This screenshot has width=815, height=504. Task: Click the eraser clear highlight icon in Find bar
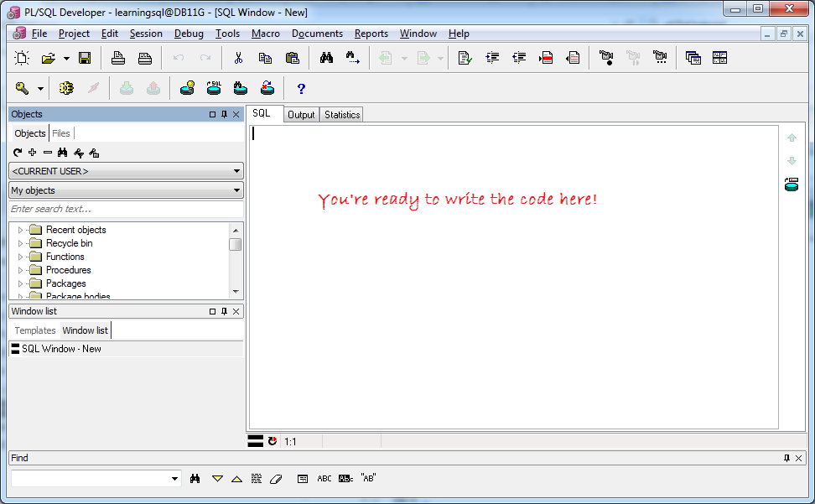(x=276, y=479)
